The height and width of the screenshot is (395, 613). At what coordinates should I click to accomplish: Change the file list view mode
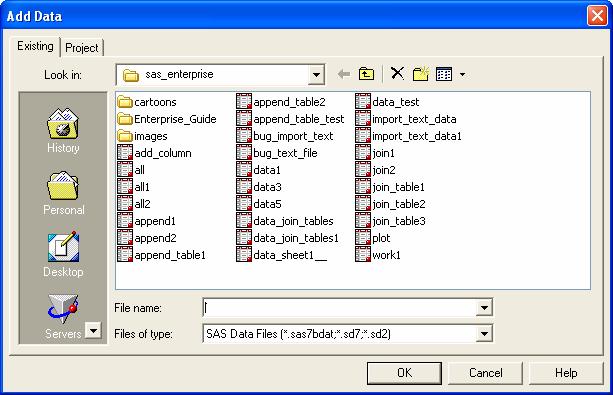point(444,74)
